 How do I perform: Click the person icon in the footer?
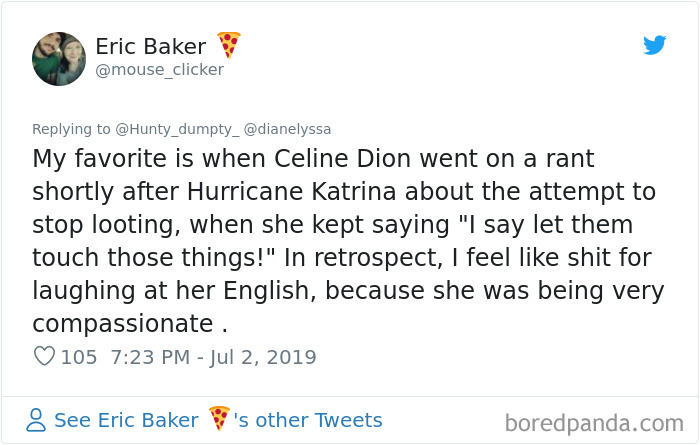pyautogui.click(x=36, y=420)
